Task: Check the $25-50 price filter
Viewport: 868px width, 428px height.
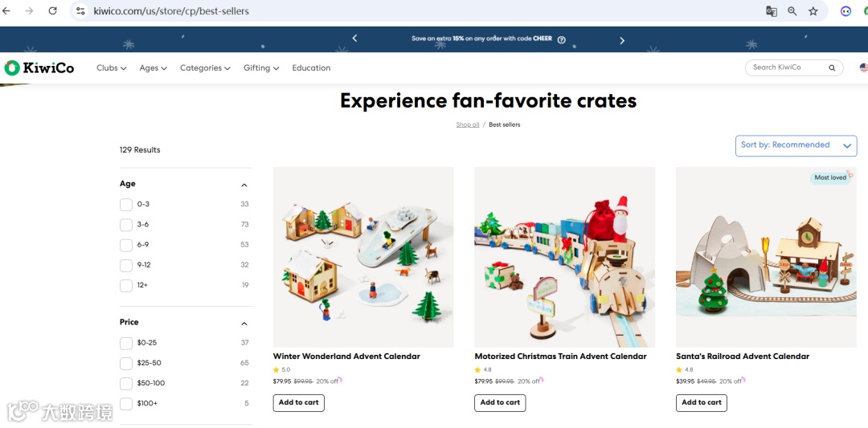Action: [126, 363]
